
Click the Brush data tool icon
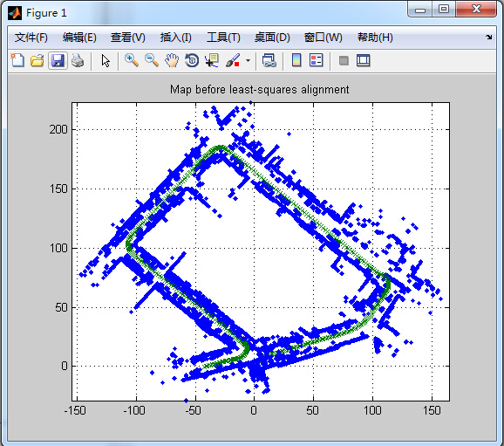click(x=233, y=60)
